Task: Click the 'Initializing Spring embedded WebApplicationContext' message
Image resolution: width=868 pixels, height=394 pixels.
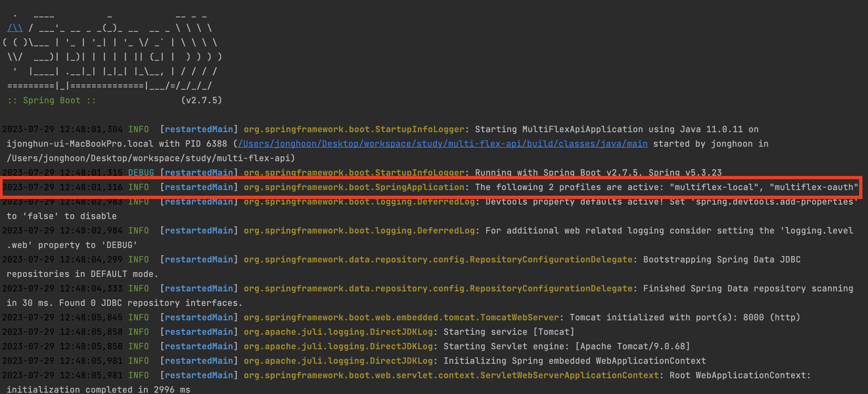Action: point(574,361)
